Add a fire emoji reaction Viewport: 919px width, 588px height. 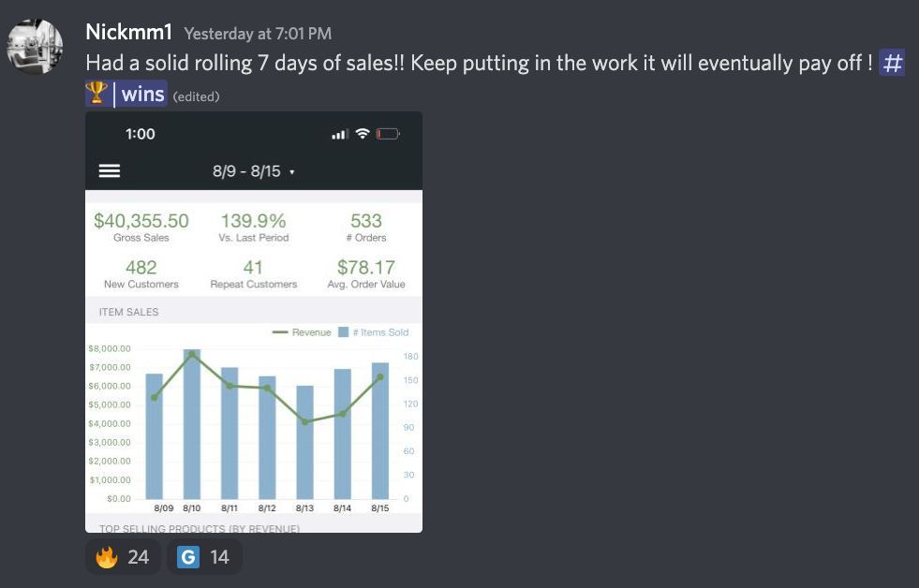[123, 556]
